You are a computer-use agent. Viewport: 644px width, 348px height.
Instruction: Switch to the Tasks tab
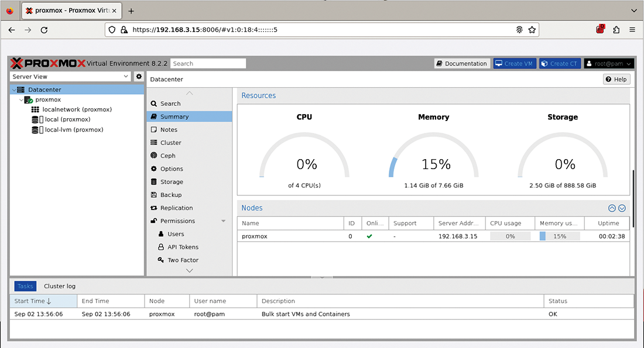[25, 286]
